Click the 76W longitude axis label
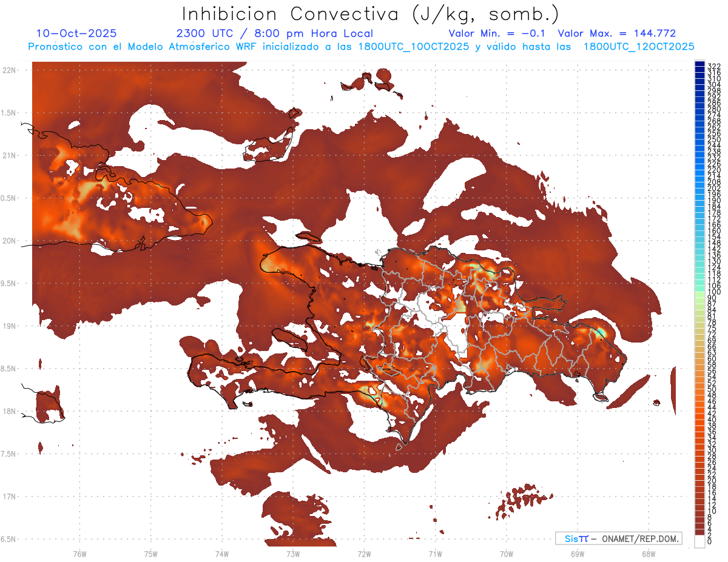Screen dimensions: 728x562 coord(79,553)
